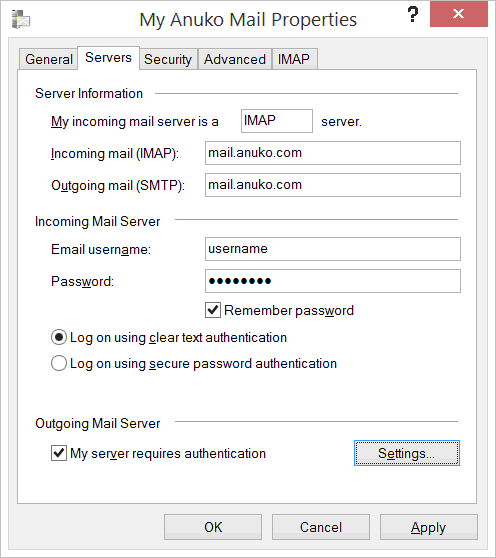Click the Outgoing mail (SMTP) server field
Screen dimensions: 496x558
(333, 185)
